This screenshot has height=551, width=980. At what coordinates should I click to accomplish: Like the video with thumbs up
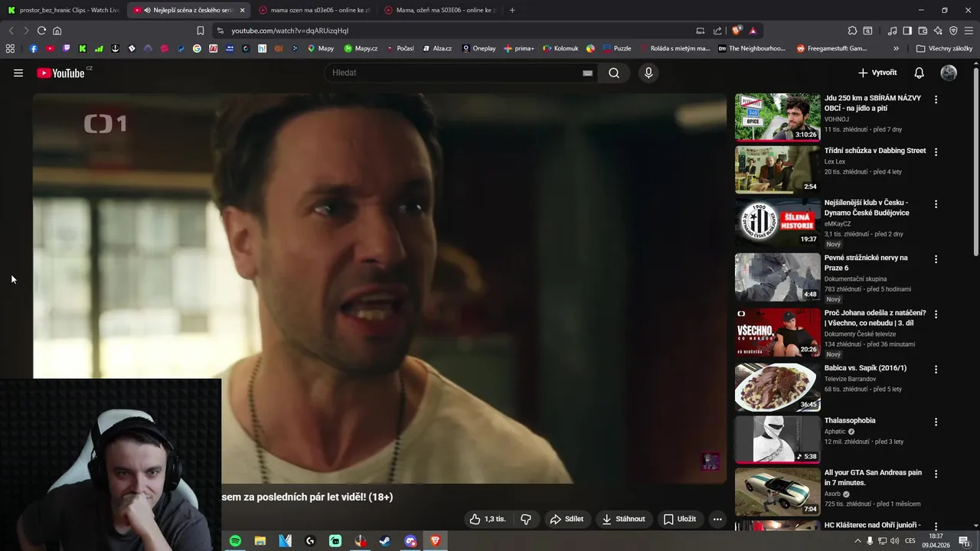(488, 519)
